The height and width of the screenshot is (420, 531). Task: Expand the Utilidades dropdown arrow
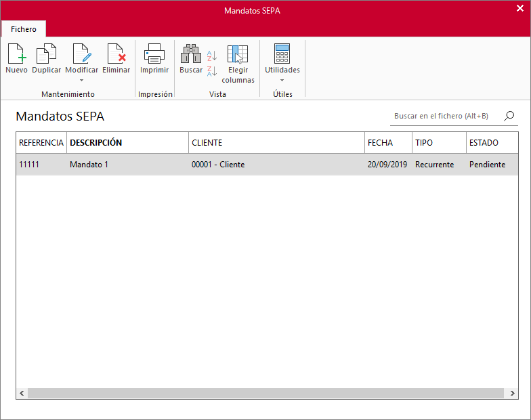282,81
